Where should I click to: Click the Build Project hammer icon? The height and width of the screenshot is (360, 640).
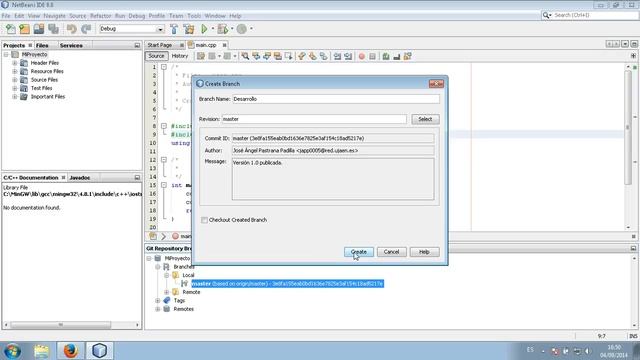pyautogui.click(x=174, y=29)
